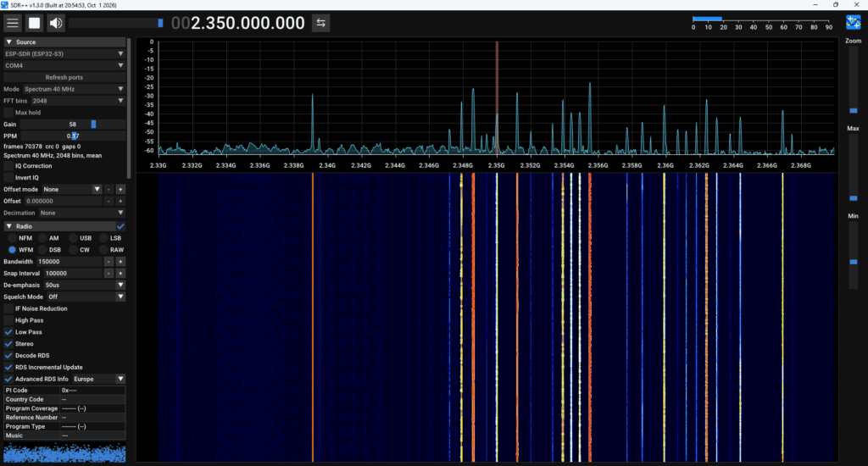Decrease Bandwidth with minus button
The width and height of the screenshot is (868, 466).
[108, 261]
